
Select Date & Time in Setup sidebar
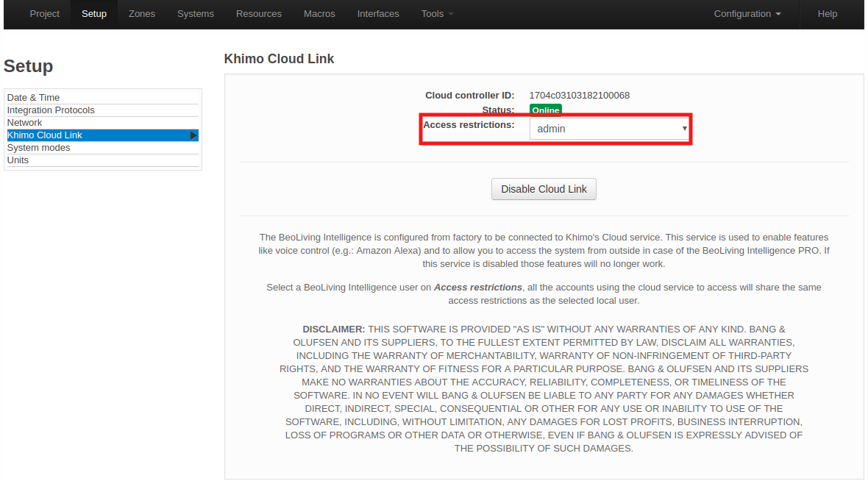(x=102, y=97)
